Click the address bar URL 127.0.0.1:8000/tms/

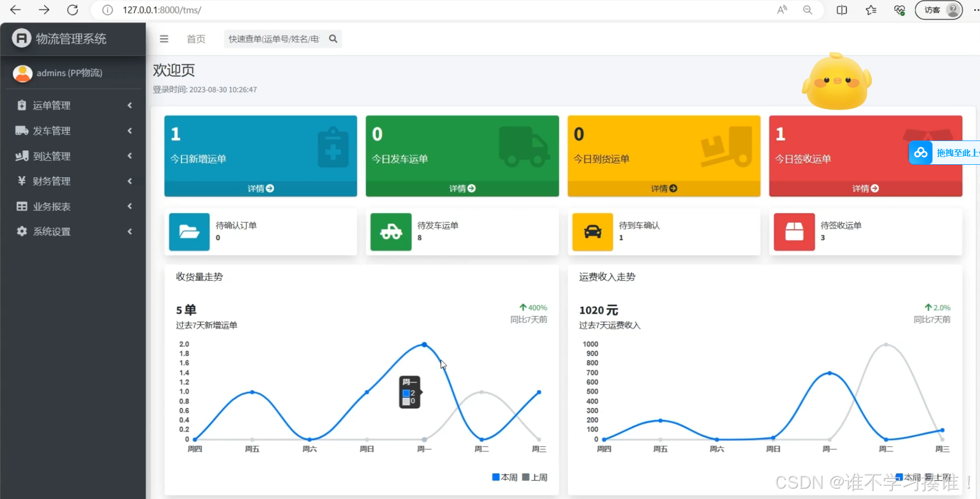coord(162,10)
